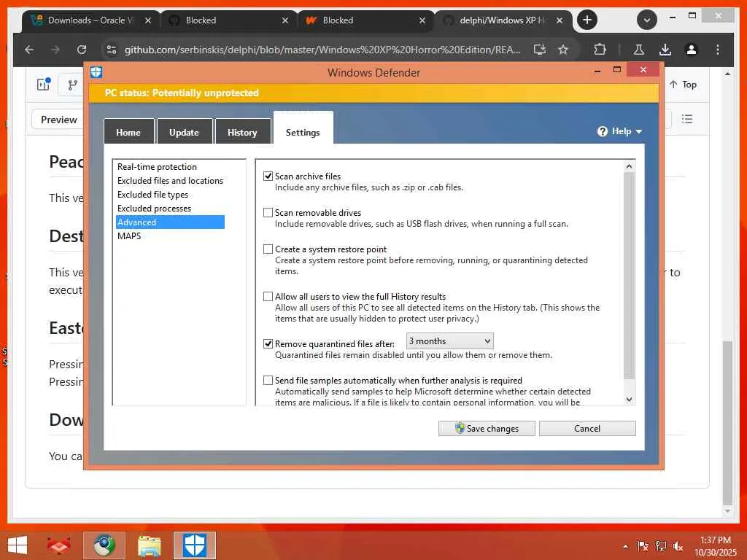Image resolution: width=747 pixels, height=560 pixels.
Task: Open a new browser tab
Action: tap(587, 20)
